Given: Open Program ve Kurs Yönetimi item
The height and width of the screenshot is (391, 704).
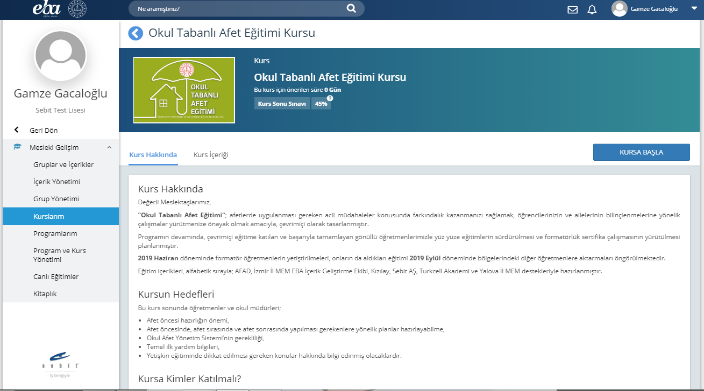Looking at the screenshot, I should click(60, 255).
